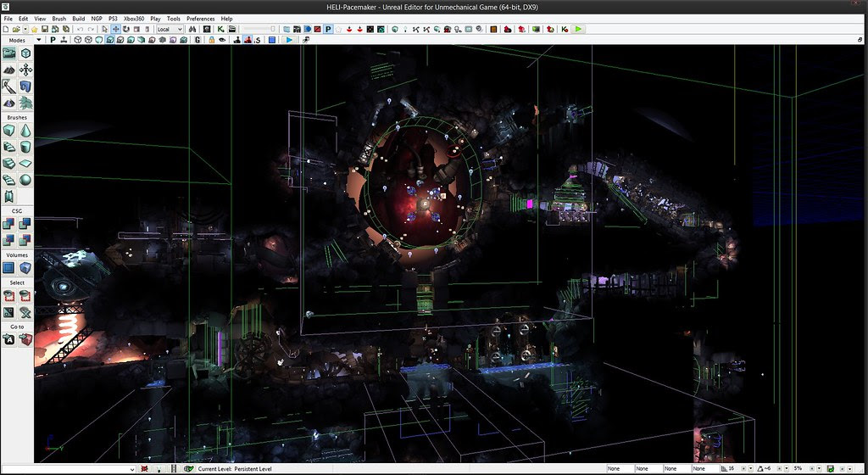Expand the Modes dropdown arrow
868x475 pixels.
(39, 40)
